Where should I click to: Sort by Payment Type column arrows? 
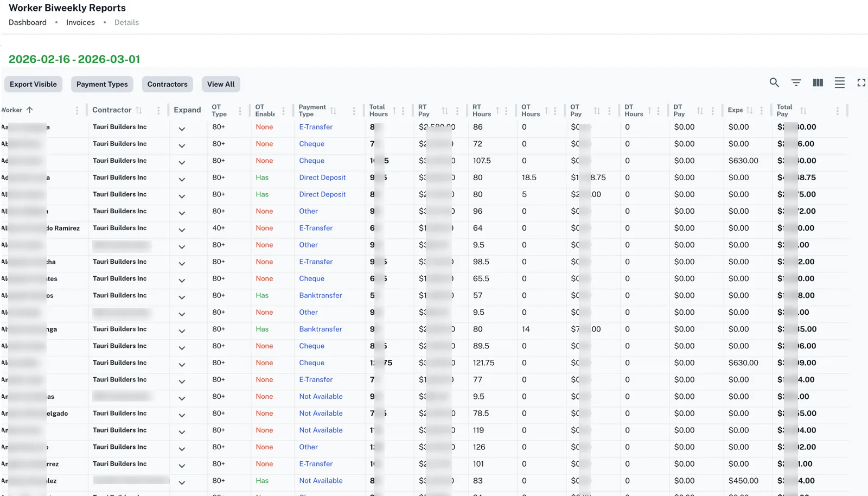(x=333, y=111)
